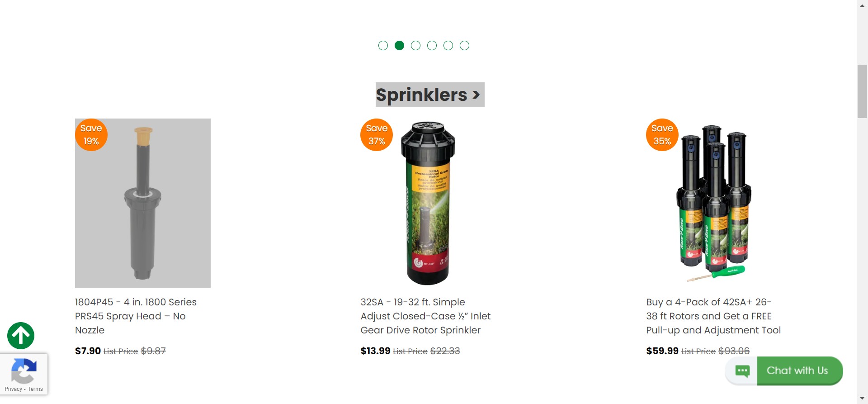The width and height of the screenshot is (868, 404).
Task: Click the green back-to-top arrow icon
Action: [x=21, y=336]
